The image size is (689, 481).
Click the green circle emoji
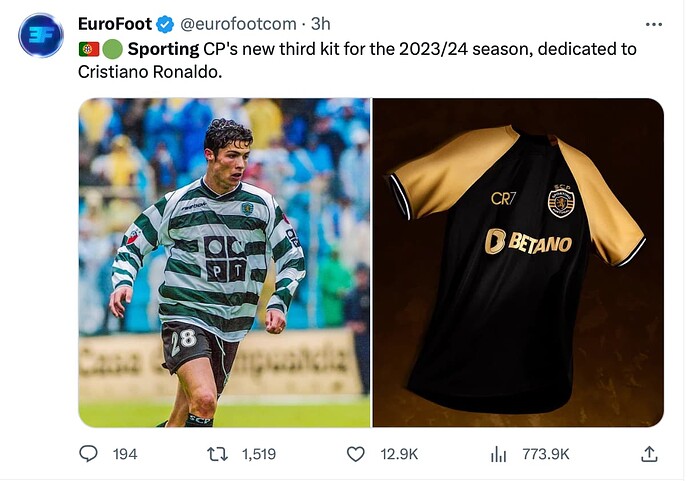(x=113, y=49)
